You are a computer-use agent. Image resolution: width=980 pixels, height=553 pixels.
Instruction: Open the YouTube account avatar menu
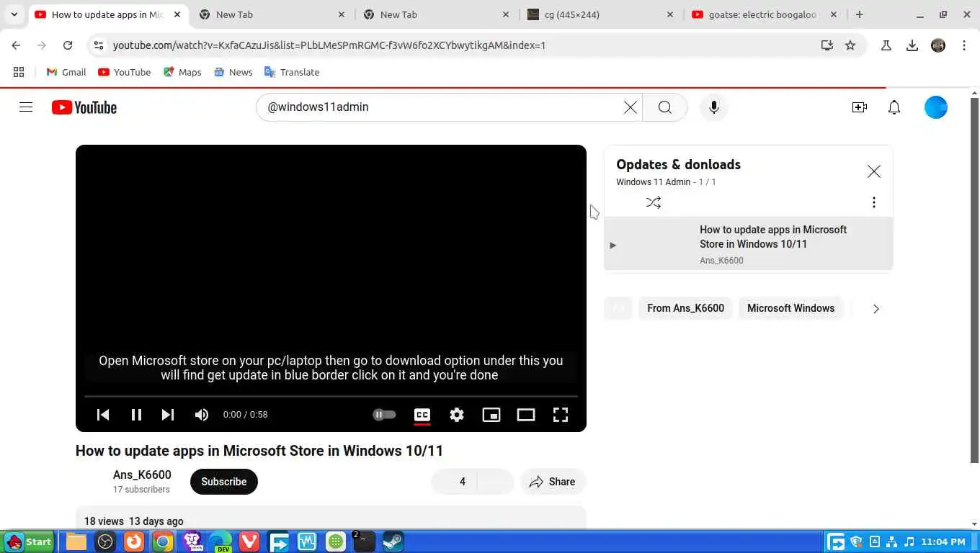[936, 107]
